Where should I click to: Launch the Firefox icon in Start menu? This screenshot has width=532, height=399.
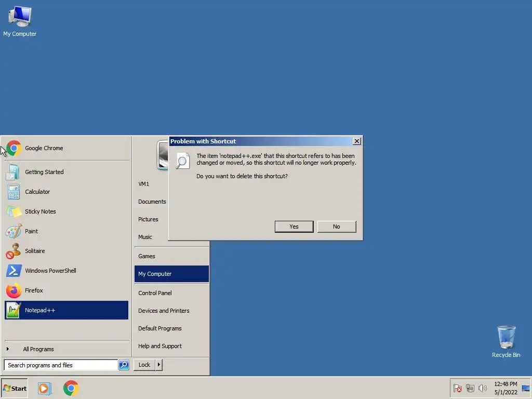click(14, 290)
